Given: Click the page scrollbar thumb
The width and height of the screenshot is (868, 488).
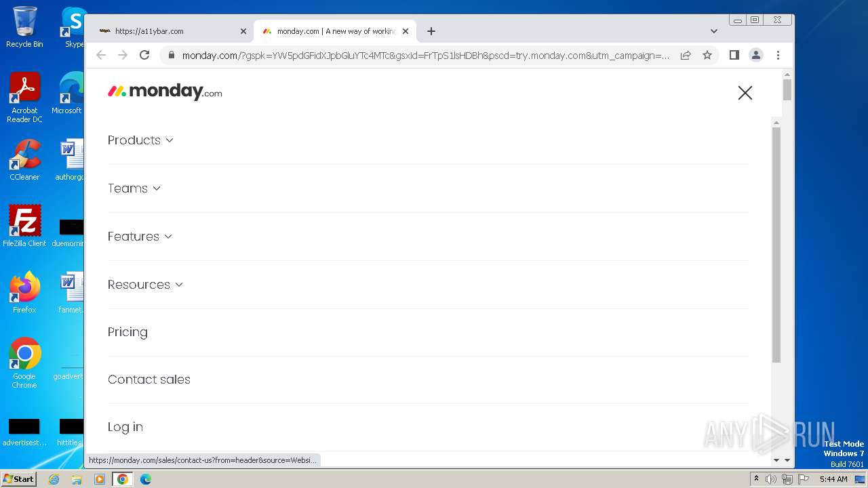Looking at the screenshot, I should click(x=787, y=89).
